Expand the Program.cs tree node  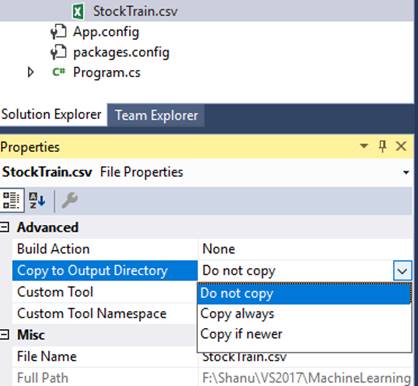click(x=30, y=72)
